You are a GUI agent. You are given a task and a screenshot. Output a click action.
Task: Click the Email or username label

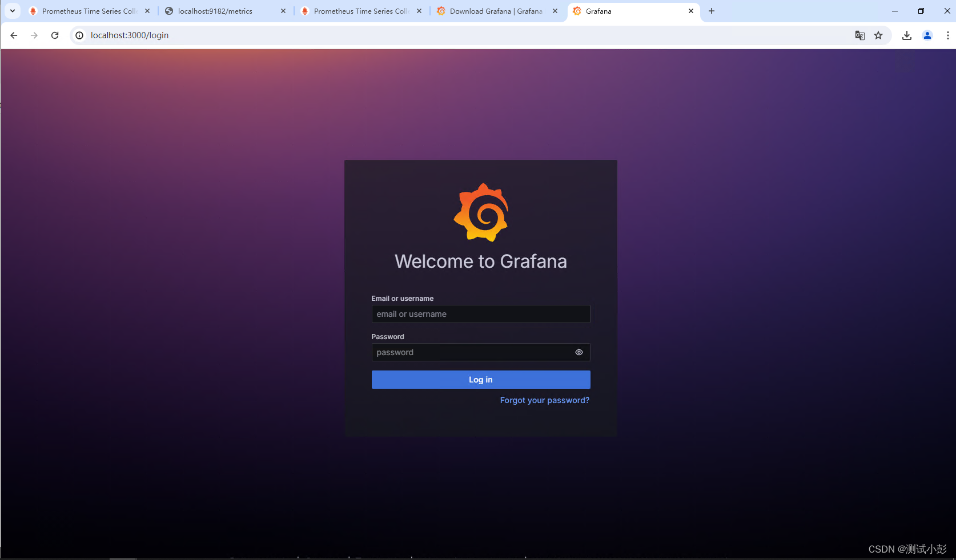click(403, 299)
